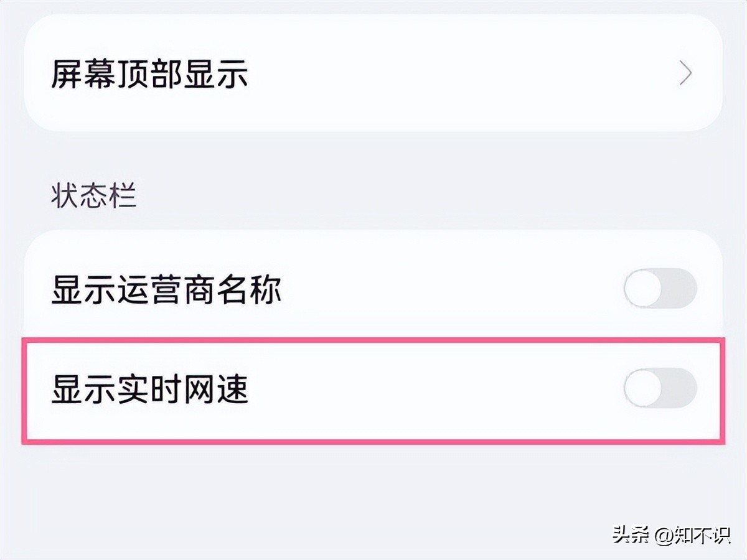Screen dimensions: 747x560
Task: Click the 头条 watermark logo text
Action: pyautogui.click(x=631, y=534)
